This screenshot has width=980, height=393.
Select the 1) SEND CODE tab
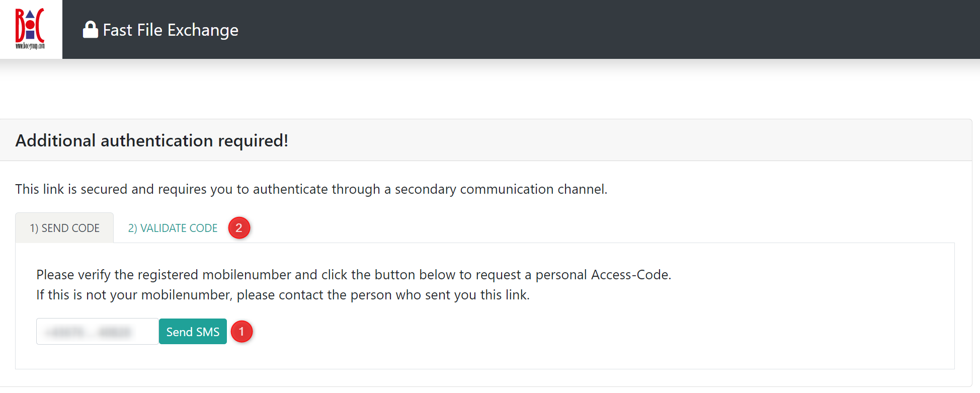click(64, 227)
